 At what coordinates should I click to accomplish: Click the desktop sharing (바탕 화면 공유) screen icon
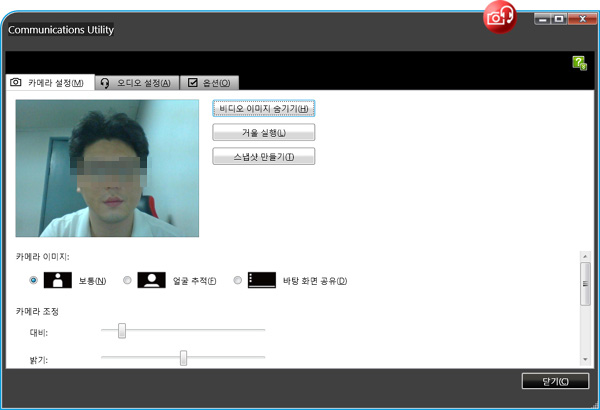click(262, 280)
